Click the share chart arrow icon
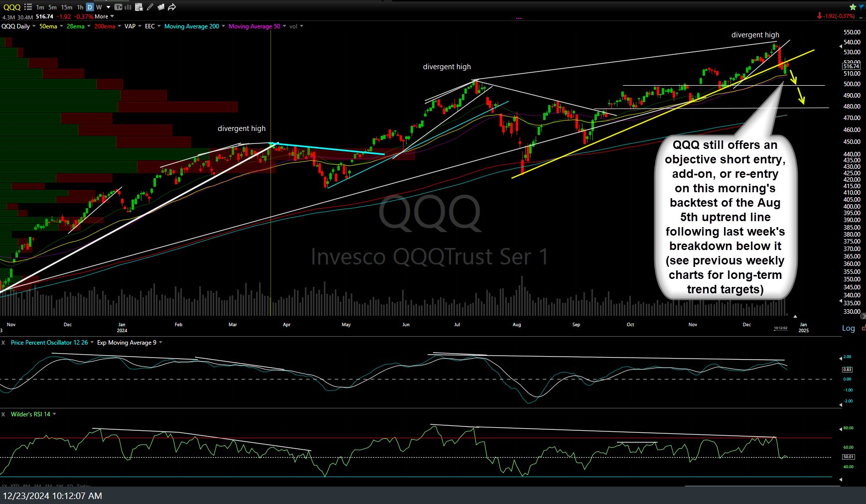Viewport: 866px width, 504px height. pos(171,6)
